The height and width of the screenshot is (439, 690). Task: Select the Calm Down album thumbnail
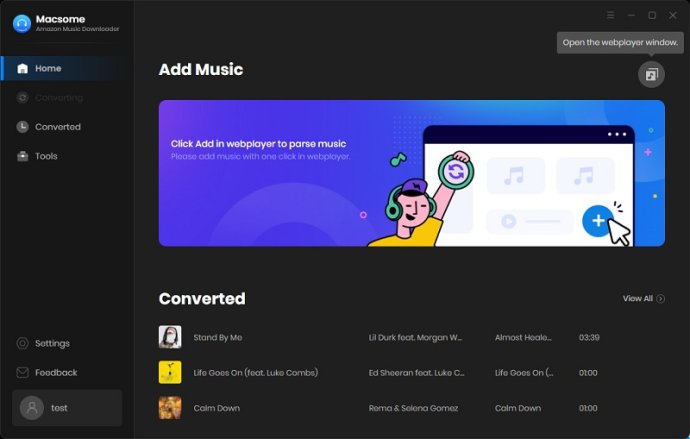pyautogui.click(x=170, y=408)
